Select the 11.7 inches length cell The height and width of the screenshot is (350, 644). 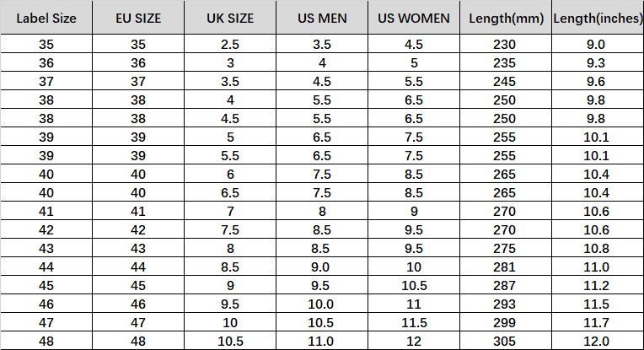coord(597,322)
